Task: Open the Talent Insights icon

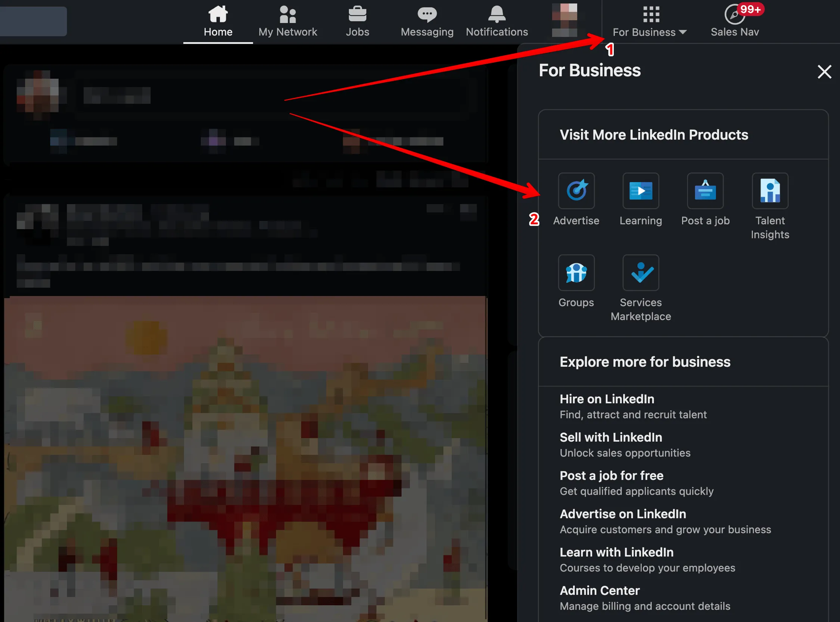Action: point(769,191)
